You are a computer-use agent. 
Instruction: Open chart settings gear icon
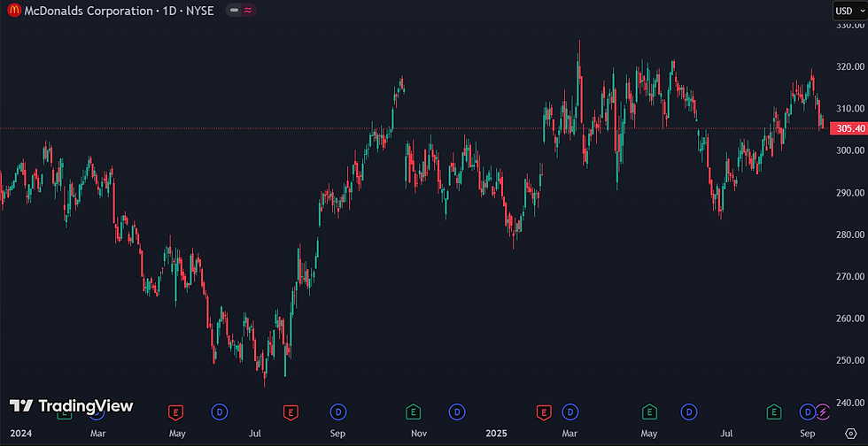(851, 433)
